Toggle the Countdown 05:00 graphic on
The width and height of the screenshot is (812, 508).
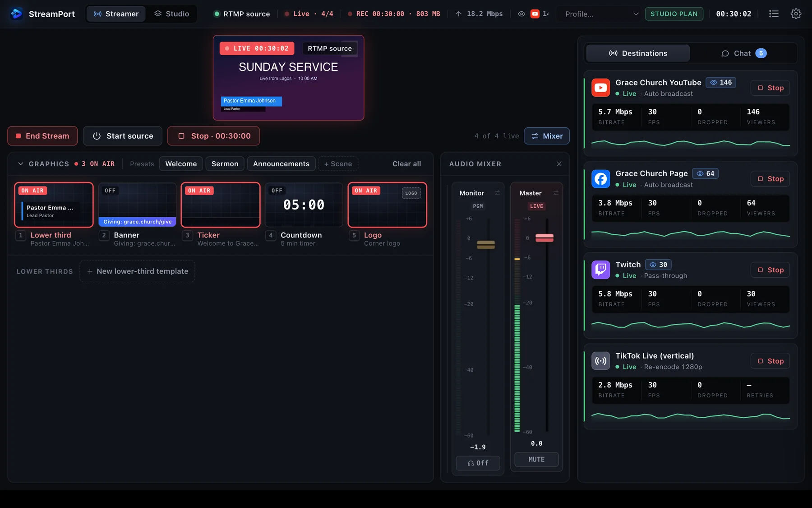coord(304,205)
